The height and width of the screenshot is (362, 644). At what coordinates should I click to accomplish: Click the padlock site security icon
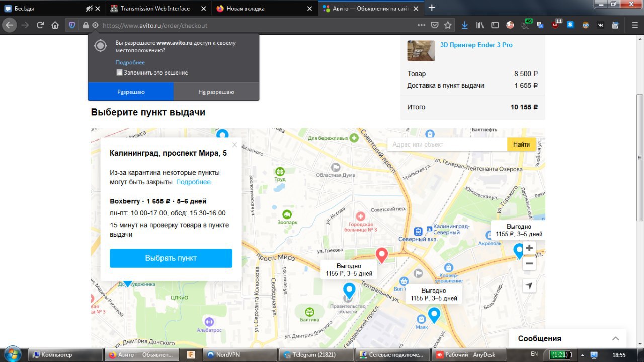tap(86, 25)
